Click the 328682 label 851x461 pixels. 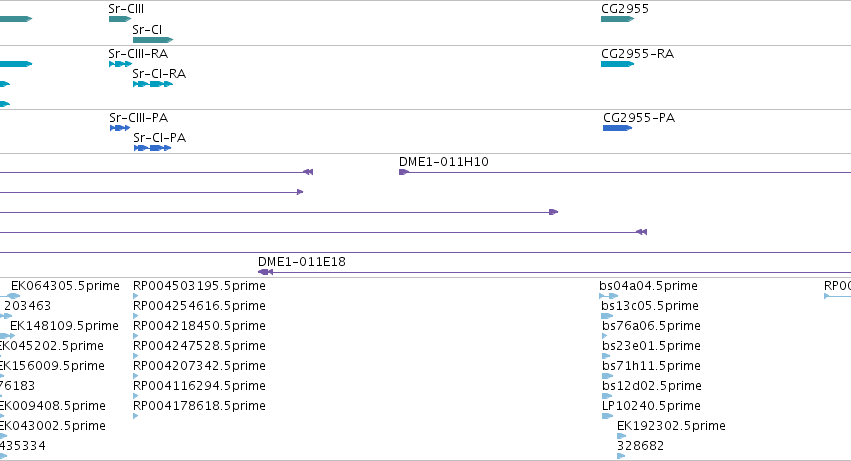(x=640, y=446)
